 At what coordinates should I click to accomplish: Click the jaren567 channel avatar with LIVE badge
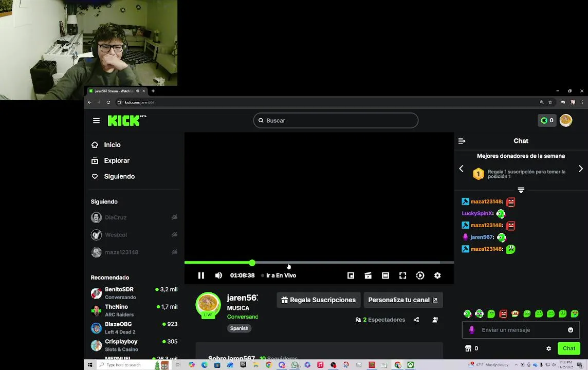click(x=208, y=305)
